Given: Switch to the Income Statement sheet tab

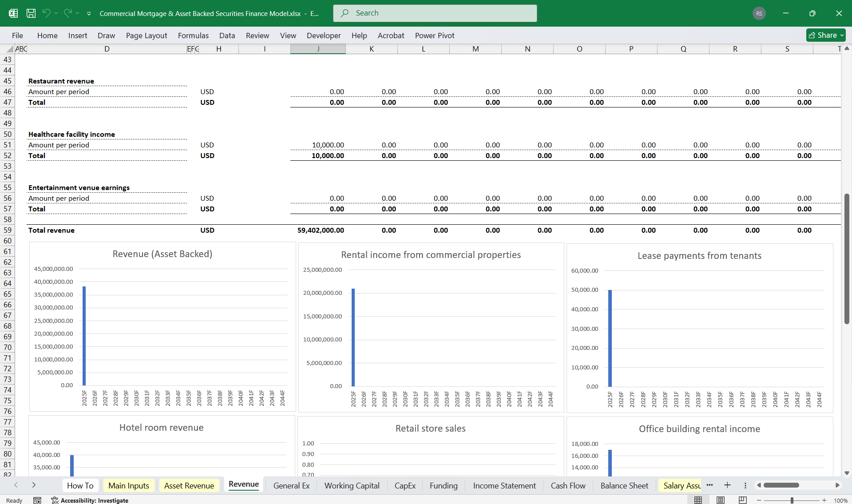Looking at the screenshot, I should pos(504,485).
